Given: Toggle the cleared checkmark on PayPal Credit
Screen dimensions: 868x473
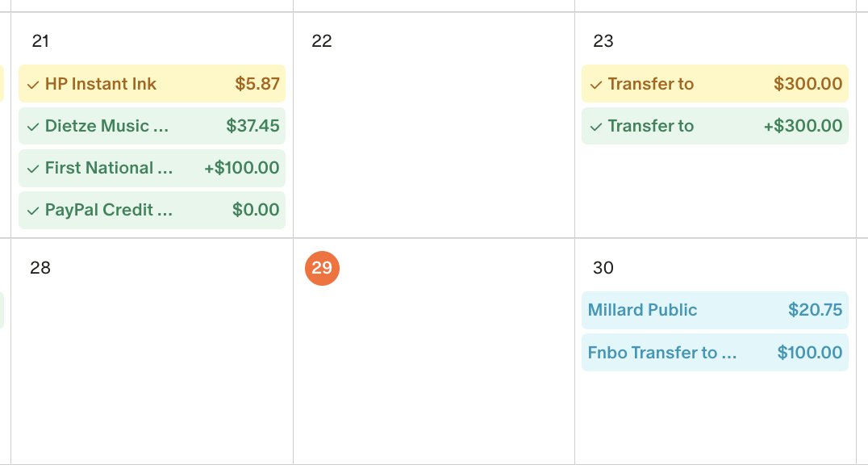Looking at the screenshot, I should (32, 210).
